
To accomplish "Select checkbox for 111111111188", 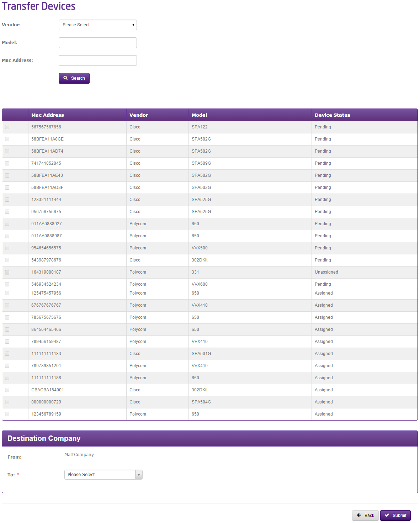I will [x=7, y=378].
